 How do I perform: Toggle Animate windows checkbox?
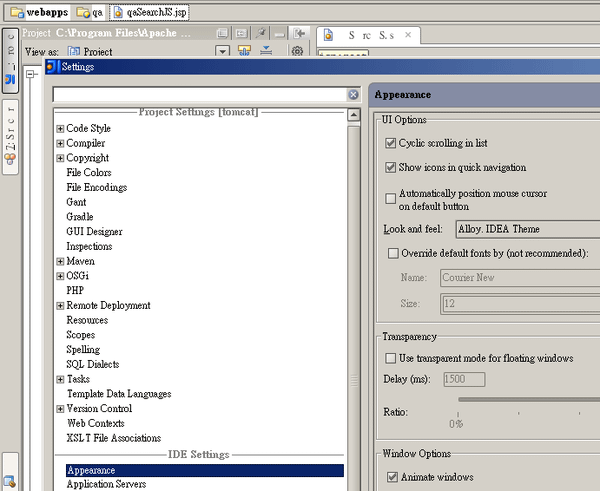click(x=392, y=477)
